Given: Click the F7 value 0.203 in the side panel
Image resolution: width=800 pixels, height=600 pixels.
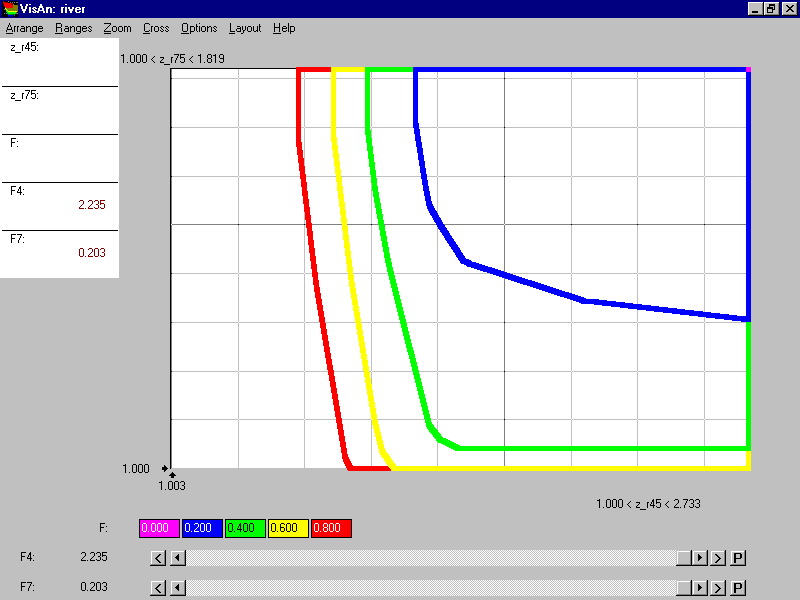Looking at the screenshot, I should point(92,253).
